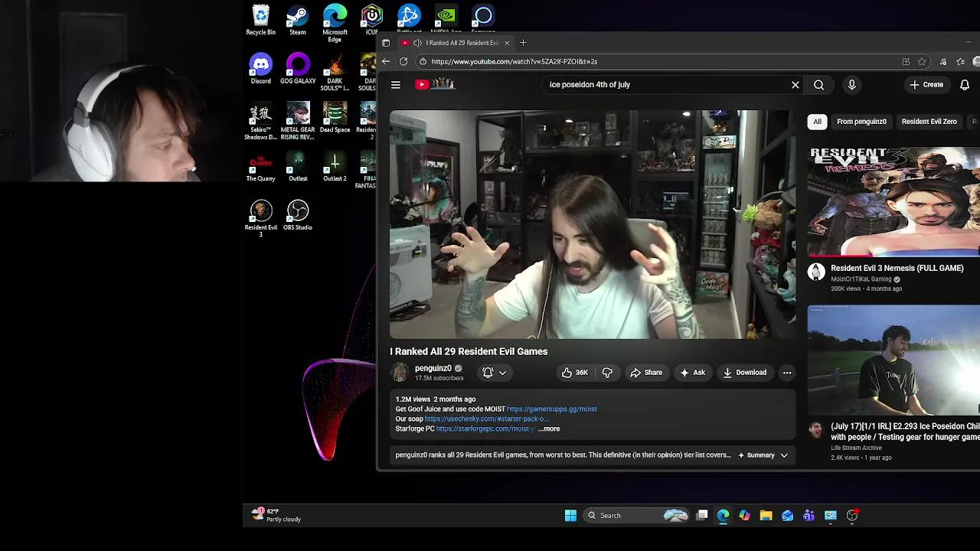Mute the tab via speaker icon
The image size is (980, 551).
(x=417, y=43)
